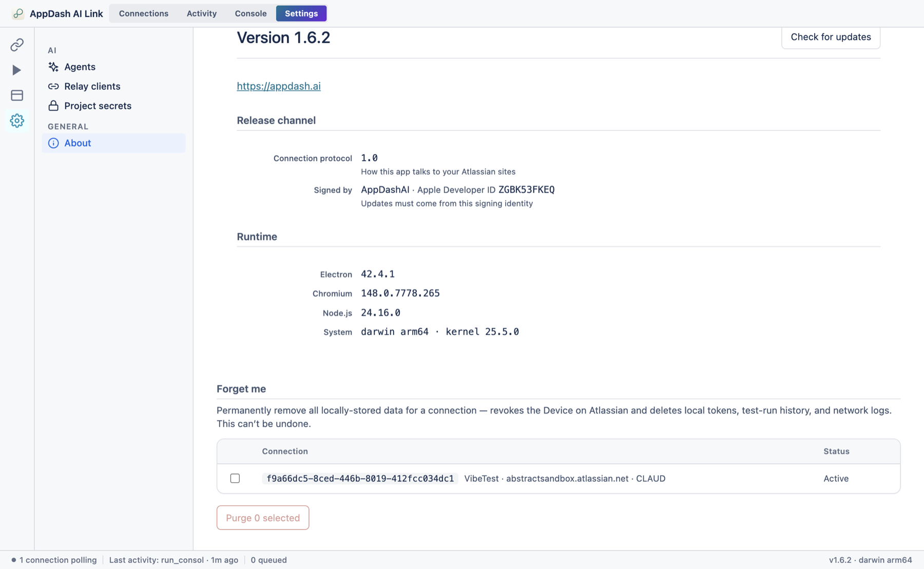
Task: Click Chromium version 148.0.7778.265
Action: pos(400,293)
